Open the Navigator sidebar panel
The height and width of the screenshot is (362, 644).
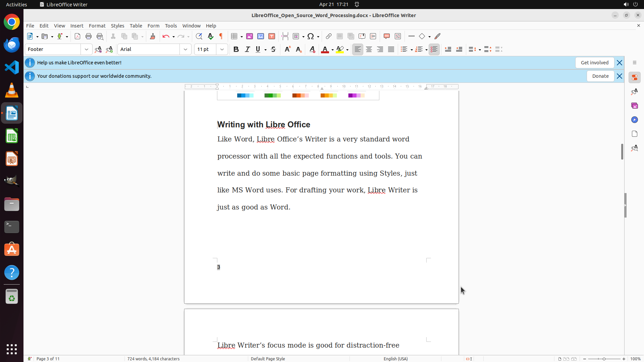(634, 120)
